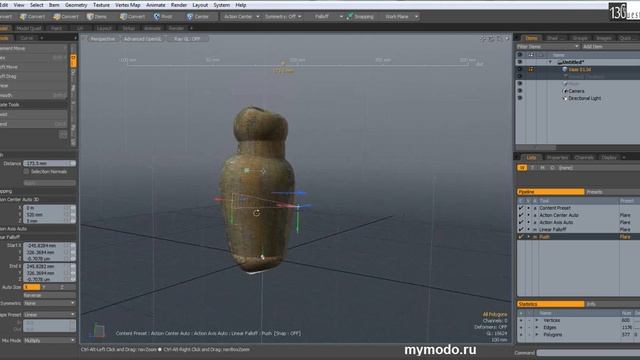Expand the Edges row in Statistics
The width and height of the screenshot is (640, 360).
pos(537,327)
